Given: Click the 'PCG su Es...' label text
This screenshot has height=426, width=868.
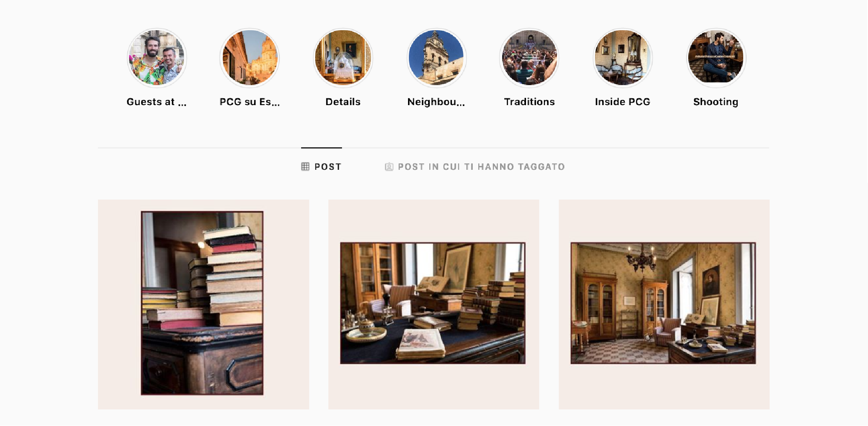Looking at the screenshot, I should coord(250,102).
